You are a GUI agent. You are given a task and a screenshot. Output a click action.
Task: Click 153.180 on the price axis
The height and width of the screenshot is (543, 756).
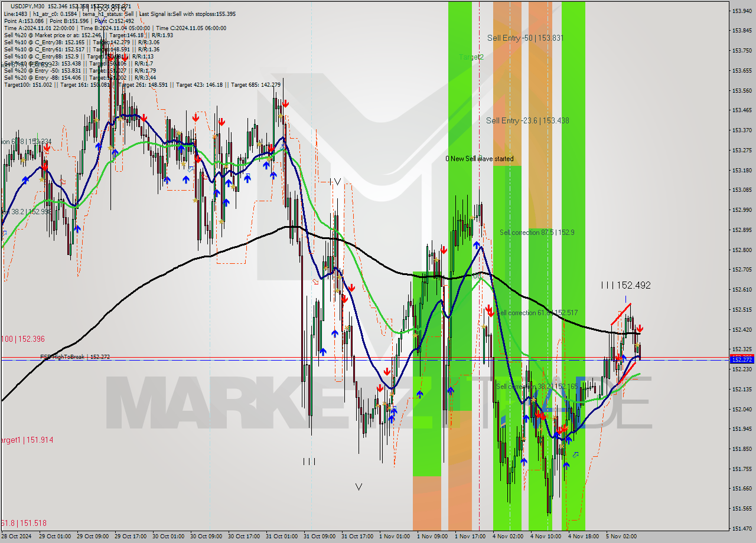(742, 170)
